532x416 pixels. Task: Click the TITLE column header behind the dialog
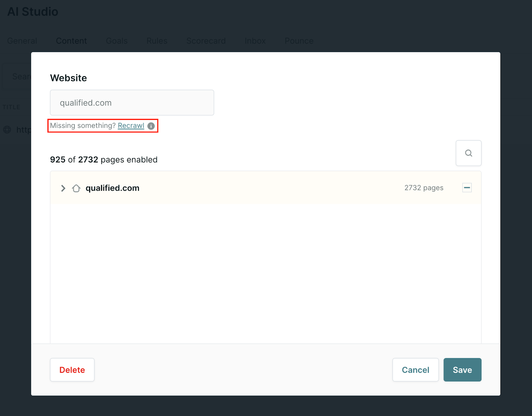coord(12,107)
